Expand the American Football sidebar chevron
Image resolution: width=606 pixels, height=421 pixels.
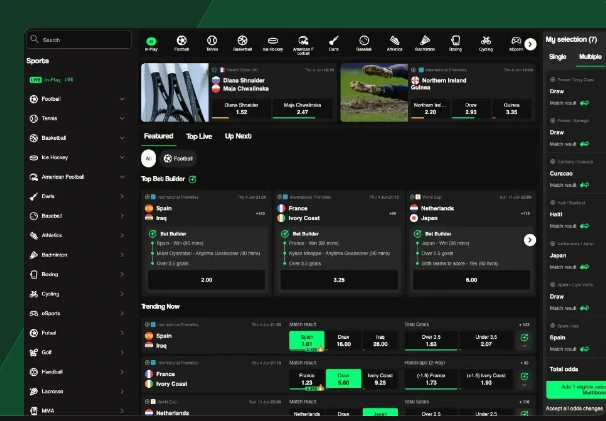click(122, 177)
